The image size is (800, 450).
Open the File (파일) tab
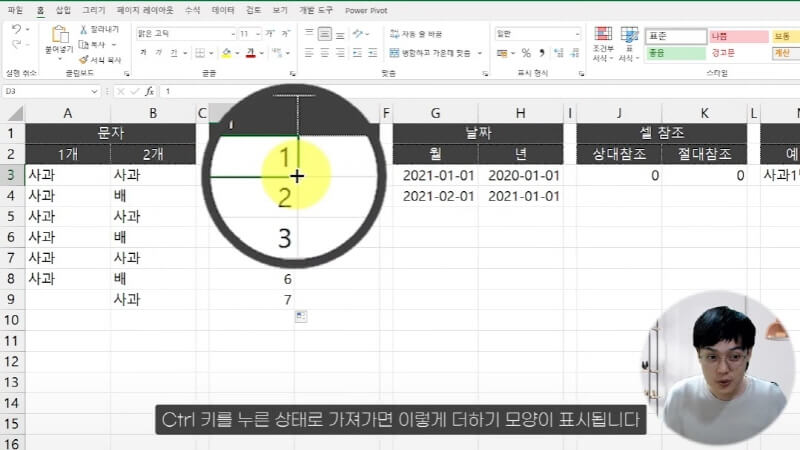(x=15, y=10)
